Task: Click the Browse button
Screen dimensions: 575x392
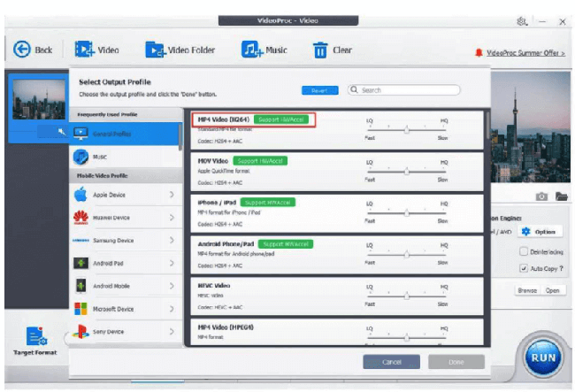Action: pyautogui.click(x=527, y=290)
